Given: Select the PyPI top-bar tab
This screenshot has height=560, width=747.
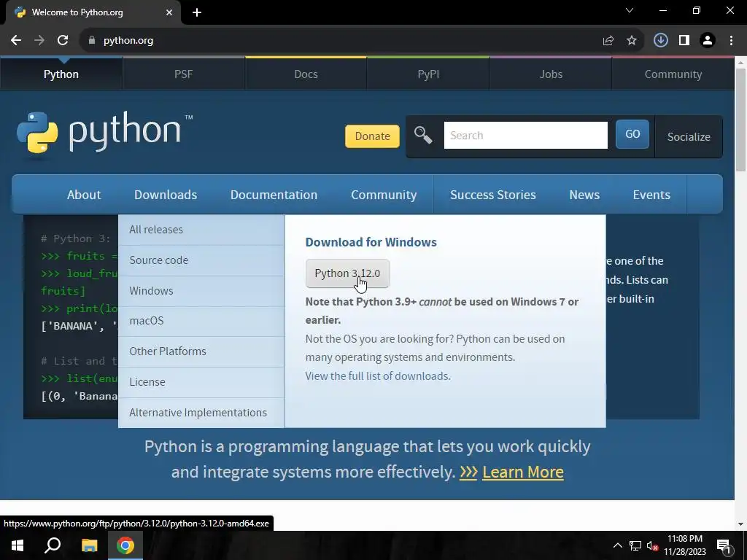Looking at the screenshot, I should coord(428,74).
